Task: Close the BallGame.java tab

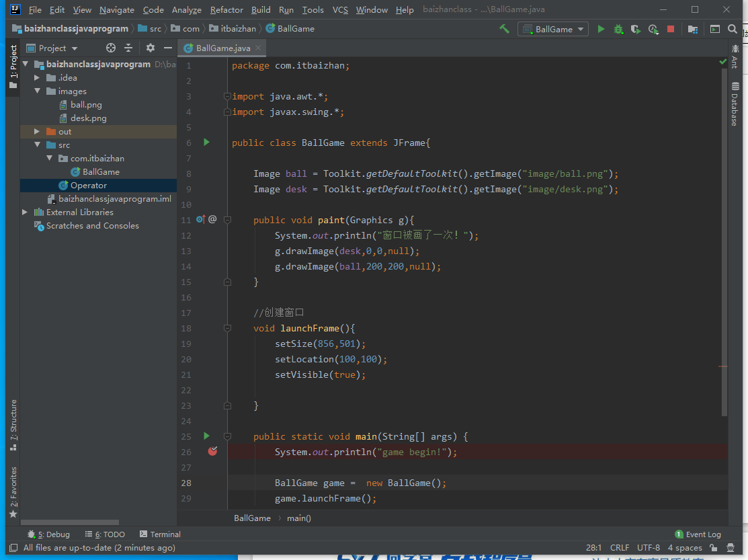Action: pos(258,48)
